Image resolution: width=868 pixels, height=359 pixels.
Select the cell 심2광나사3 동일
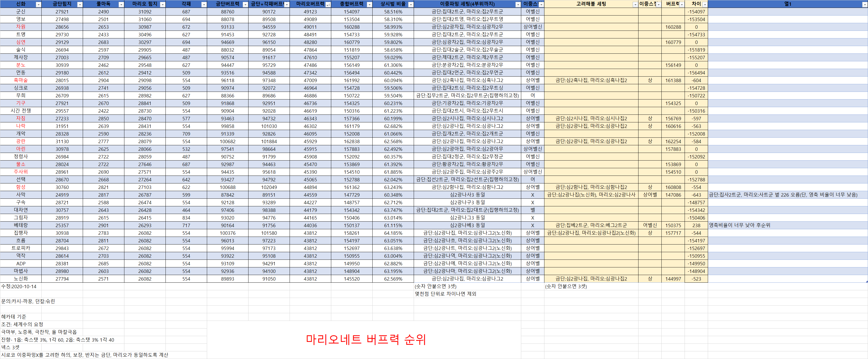coord(467,195)
